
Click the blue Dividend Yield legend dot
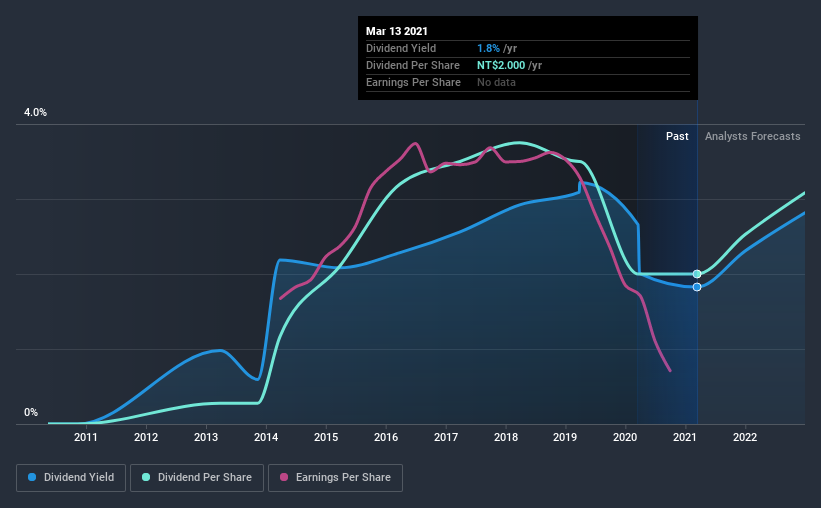pyautogui.click(x=32, y=477)
